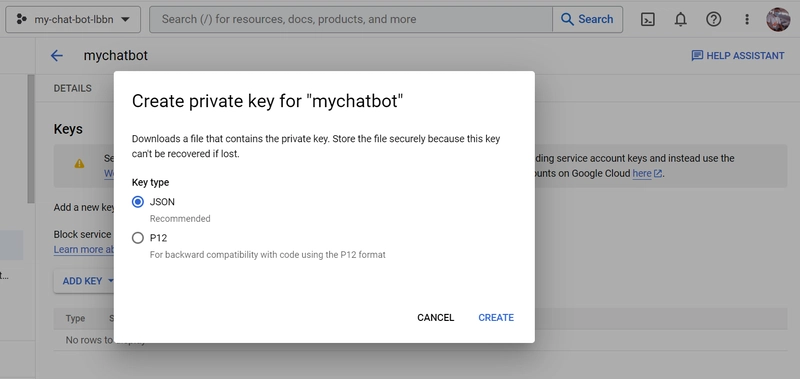Click the yellow warning triangle icon
800x379 pixels.
click(79, 164)
